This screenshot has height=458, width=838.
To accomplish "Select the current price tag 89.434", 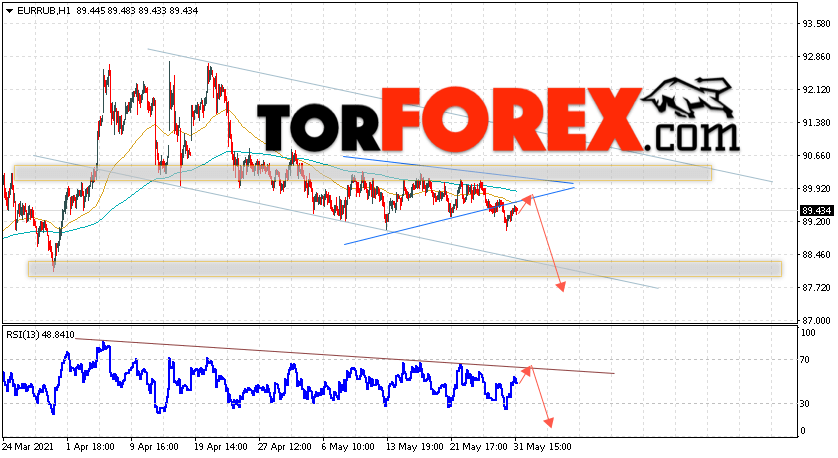I will 816,211.
